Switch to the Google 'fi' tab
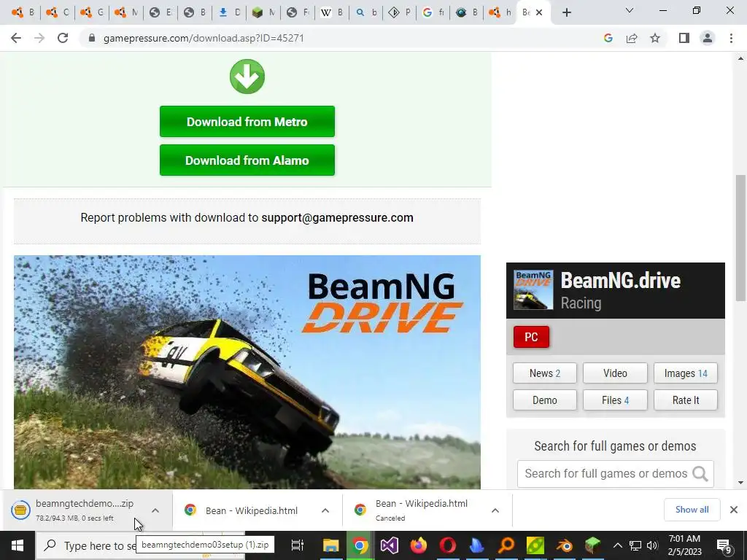 [433, 13]
